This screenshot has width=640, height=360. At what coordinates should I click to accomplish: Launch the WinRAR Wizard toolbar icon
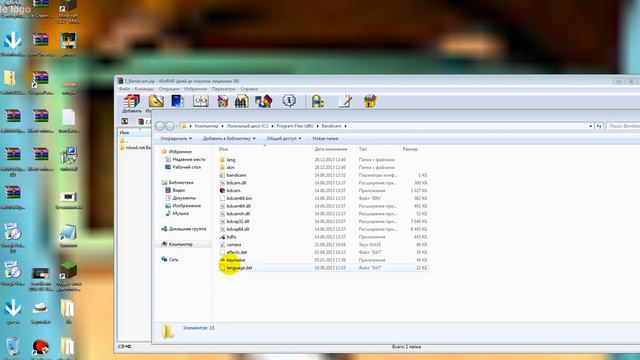[x=264, y=101]
